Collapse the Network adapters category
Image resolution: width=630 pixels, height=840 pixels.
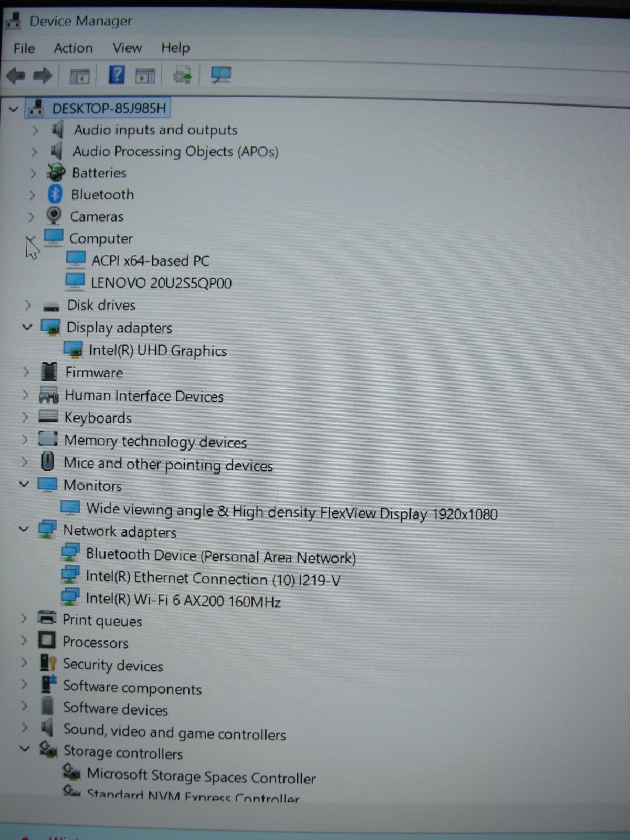click(24, 529)
